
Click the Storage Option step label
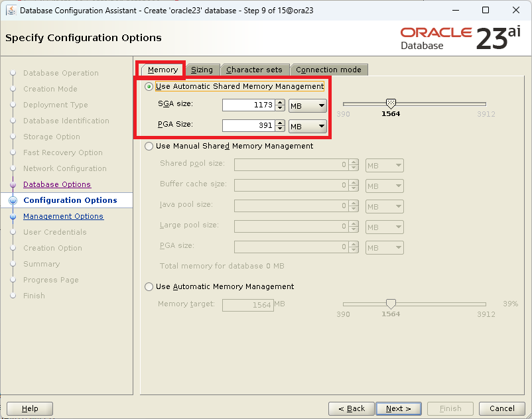(52, 137)
